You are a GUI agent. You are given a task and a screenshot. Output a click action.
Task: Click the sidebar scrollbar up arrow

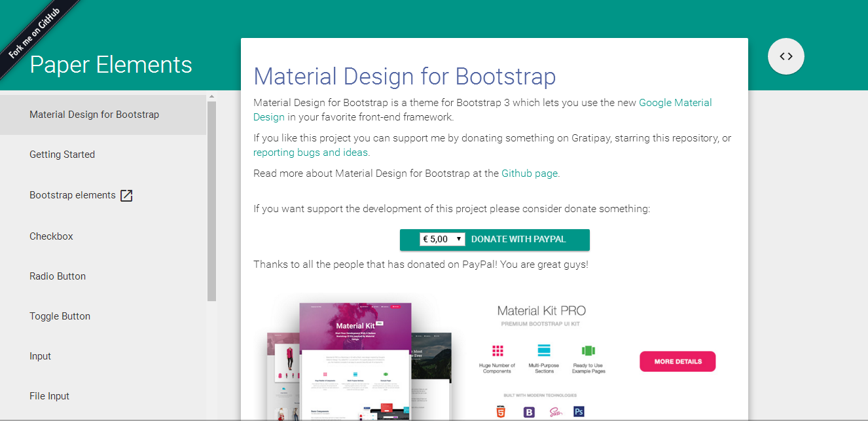[x=211, y=97]
